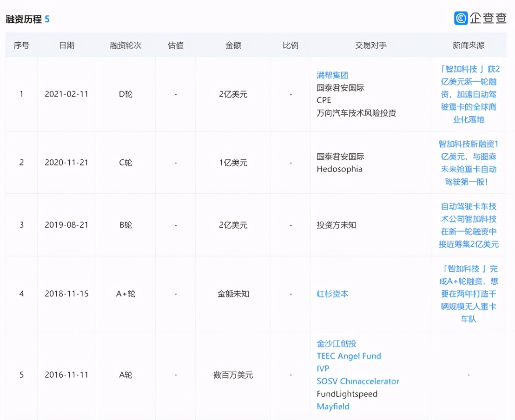
Task: Open the TEEC Angel Fund link
Action: [349, 356]
